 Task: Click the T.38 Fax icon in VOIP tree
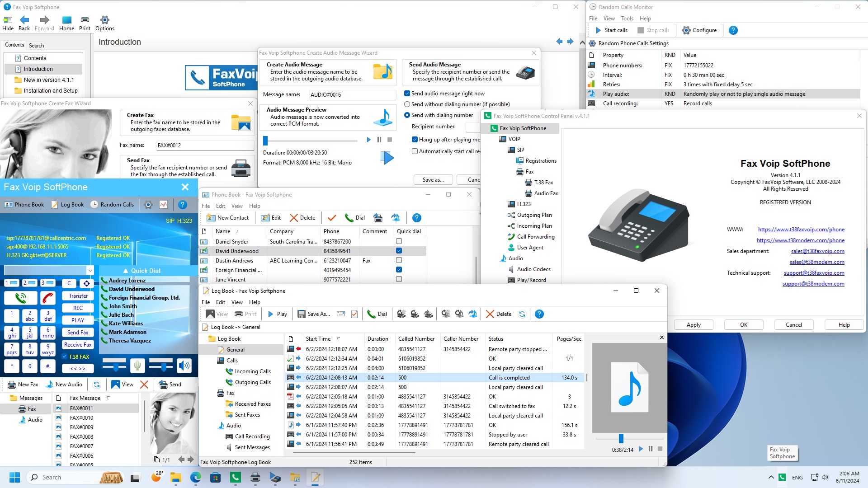(527, 183)
